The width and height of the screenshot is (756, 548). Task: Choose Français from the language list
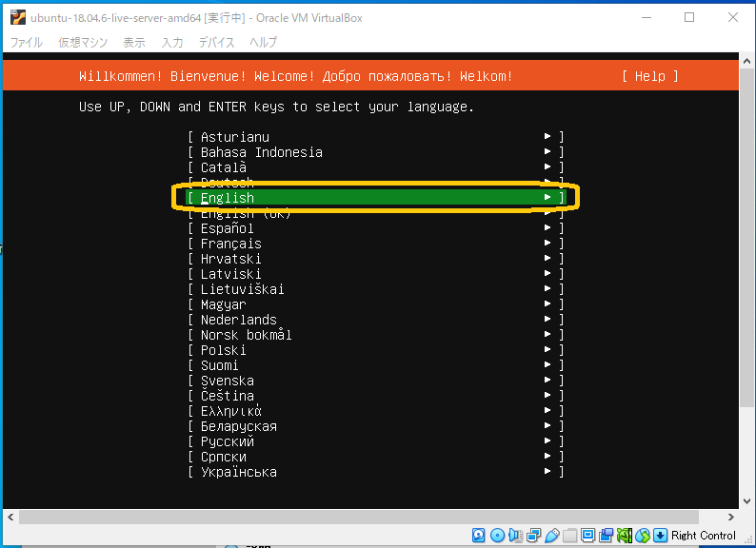pos(231,244)
